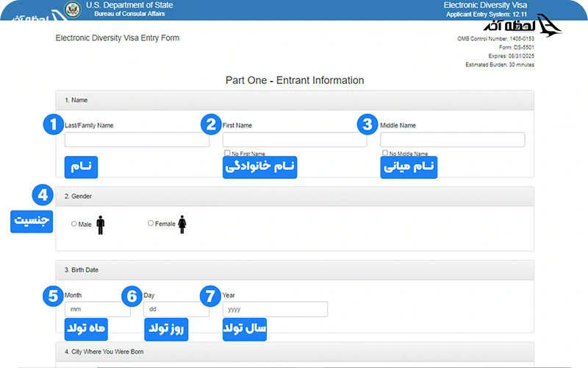Click the 'Electronic Diversity Visa' header text

click(x=485, y=5)
